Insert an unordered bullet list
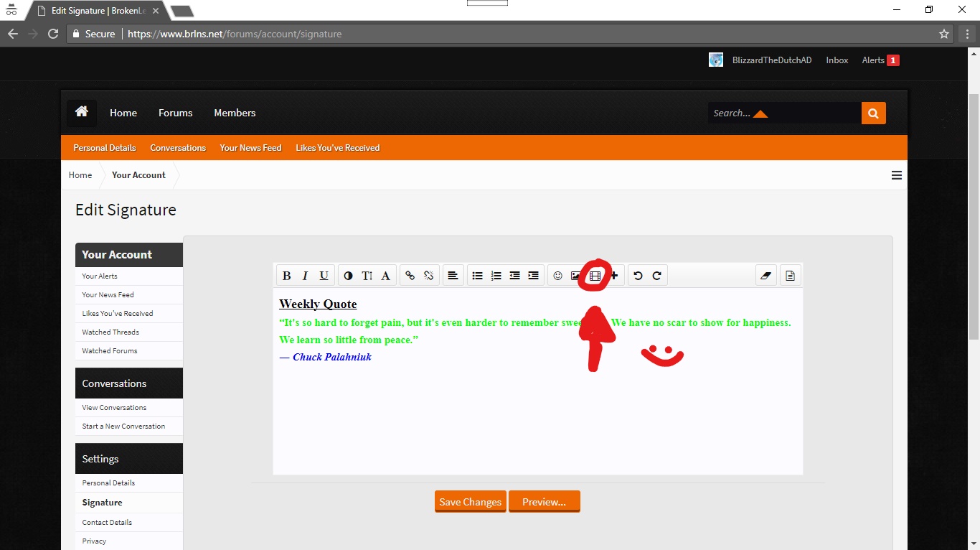Viewport: 980px width, 550px height. click(x=477, y=276)
